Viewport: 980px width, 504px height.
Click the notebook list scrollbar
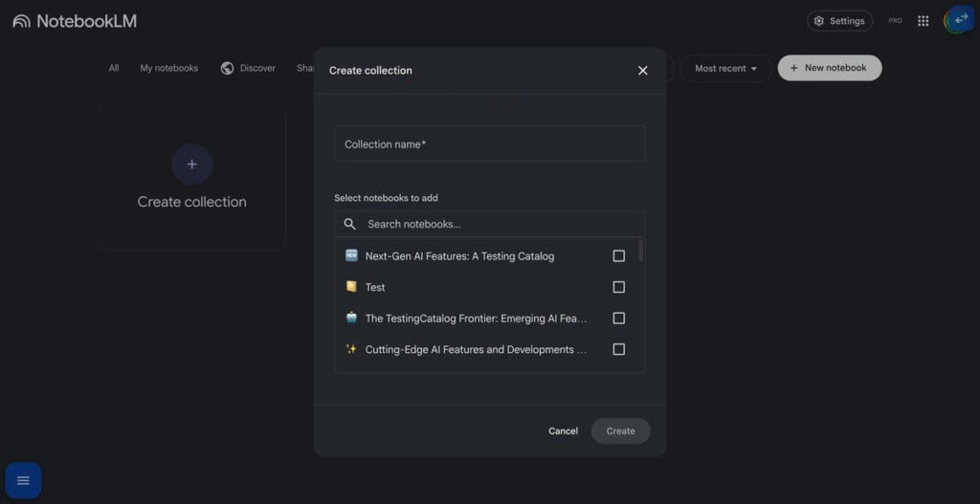pos(640,252)
